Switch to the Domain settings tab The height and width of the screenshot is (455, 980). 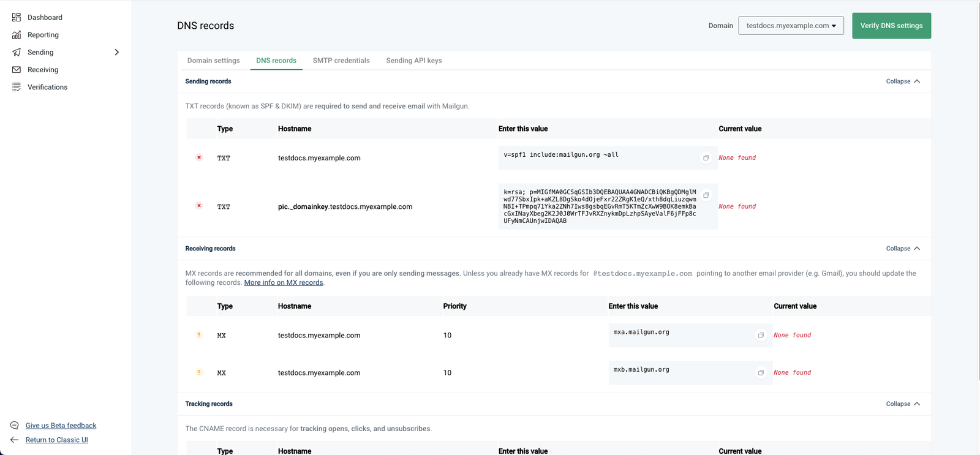point(213,61)
